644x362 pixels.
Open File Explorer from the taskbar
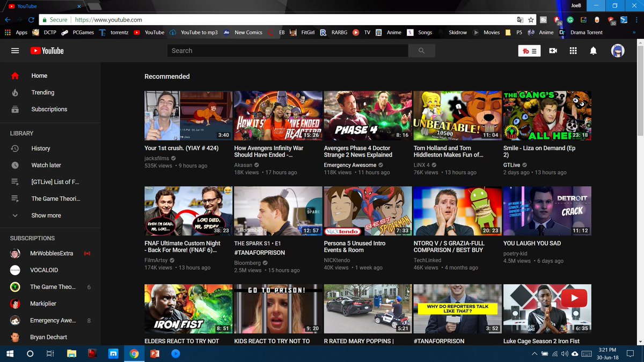click(71, 354)
